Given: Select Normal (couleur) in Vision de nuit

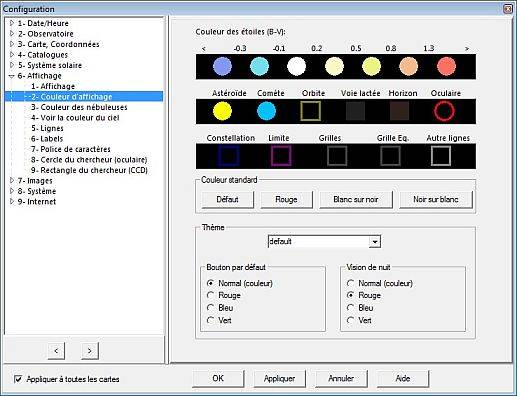Looking at the screenshot, I should 350,283.
